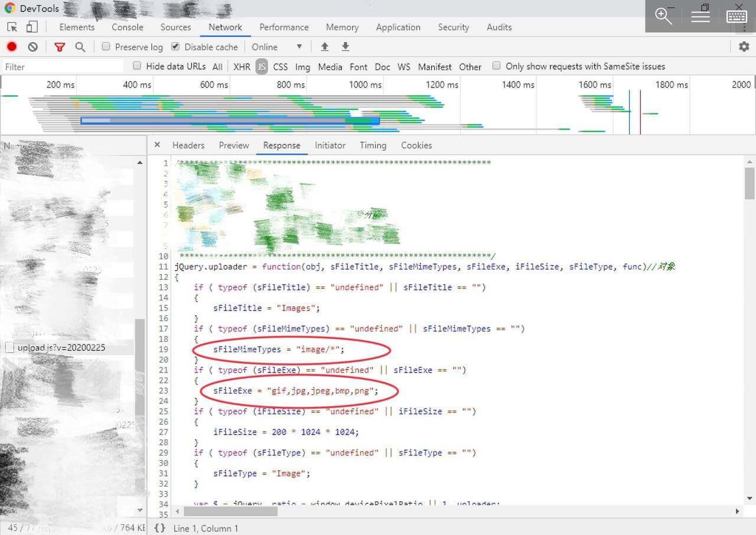This screenshot has width=756, height=535.
Task: Click the export HAR download arrow icon
Action: pyautogui.click(x=346, y=47)
